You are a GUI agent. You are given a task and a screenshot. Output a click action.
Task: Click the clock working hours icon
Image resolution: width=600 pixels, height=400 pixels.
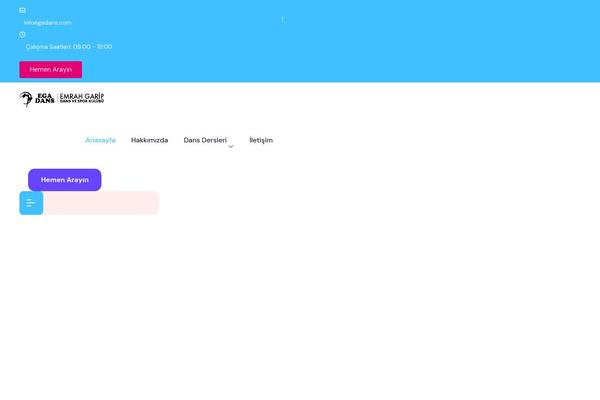click(x=22, y=34)
